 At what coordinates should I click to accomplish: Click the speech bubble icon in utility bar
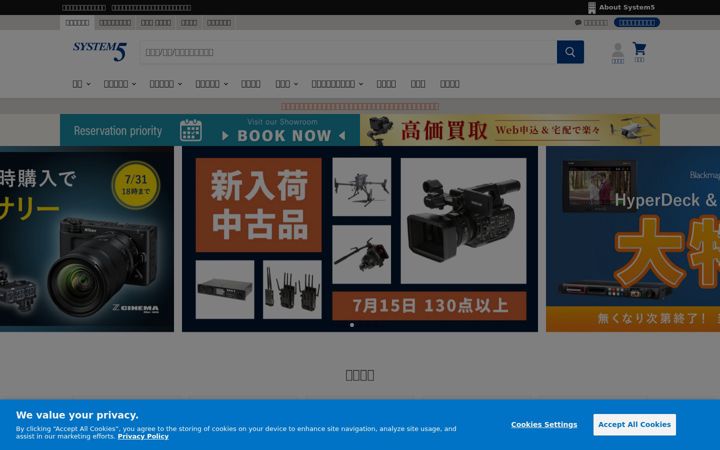click(578, 22)
